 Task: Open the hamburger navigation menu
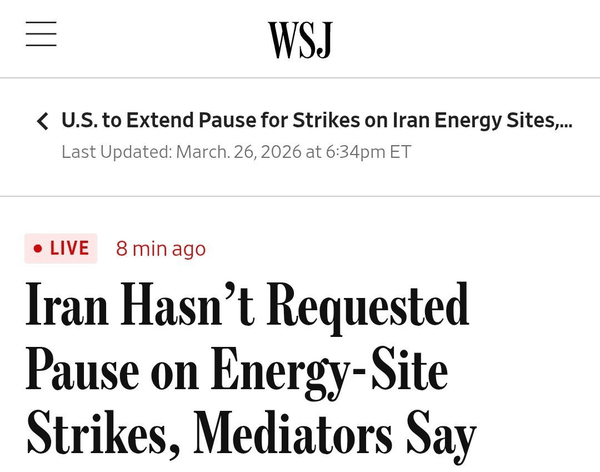(x=41, y=33)
